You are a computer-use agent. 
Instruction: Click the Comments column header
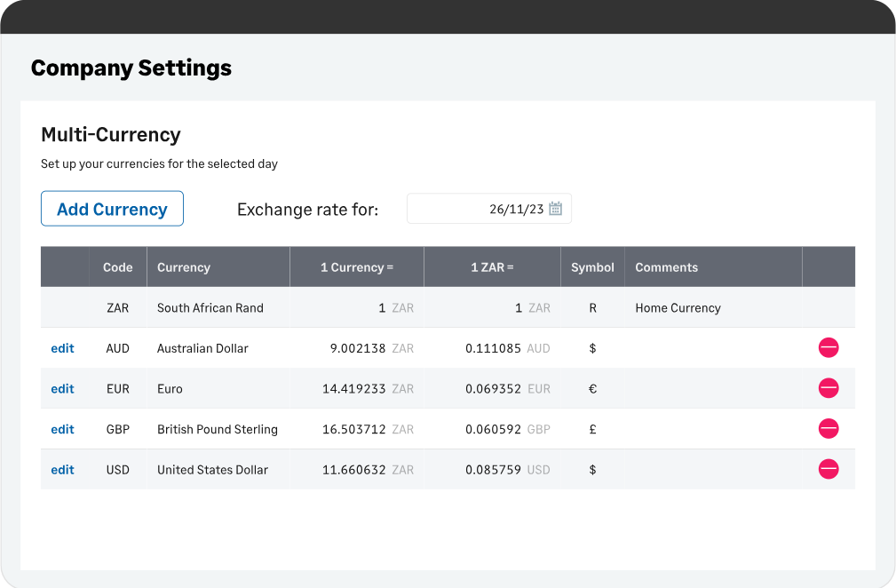713,266
